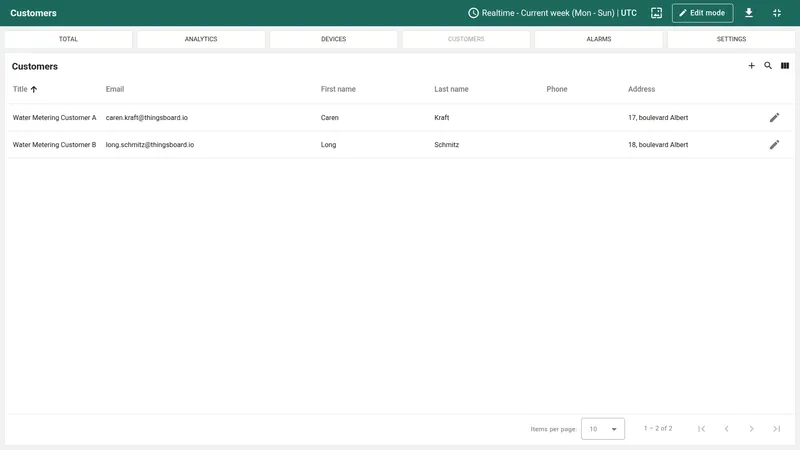Open the items per page dropdown
Image resolution: width=800 pixels, height=450 pixels.
(603, 429)
